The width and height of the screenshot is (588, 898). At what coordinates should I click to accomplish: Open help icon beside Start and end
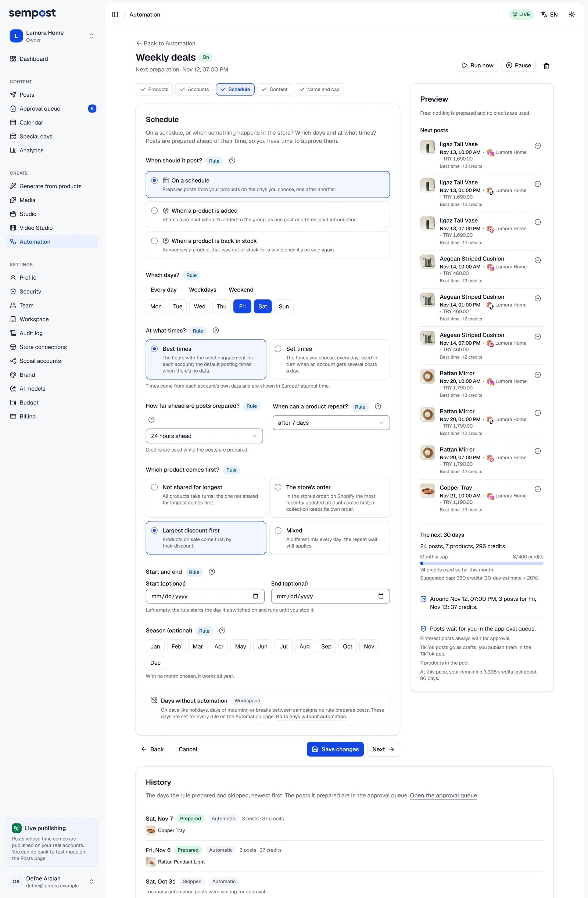point(212,572)
